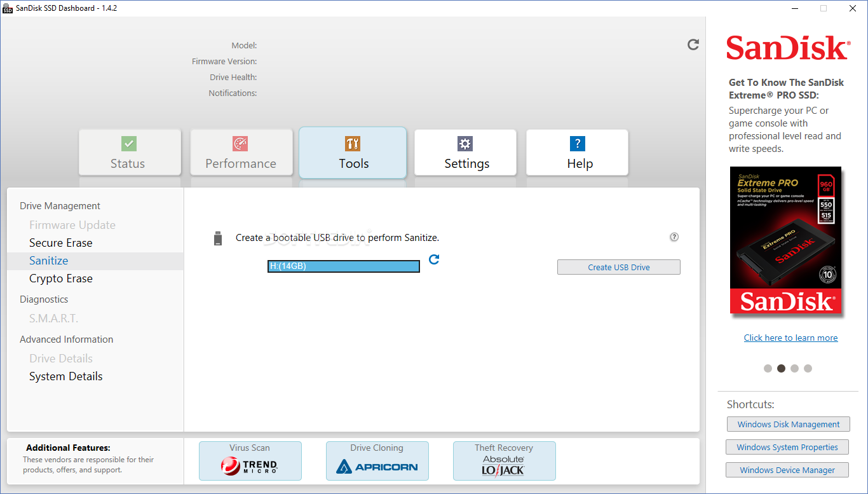This screenshot has height=494, width=868.
Task: Click the Advanced Information heading
Action: click(x=67, y=340)
